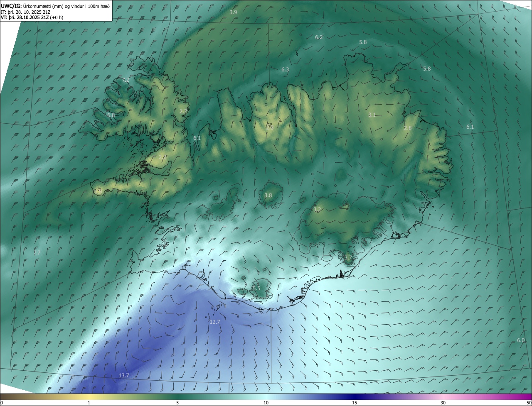Viewport: 532px width, 406px height.
Task: Click the color scale tick labeled 5
Action: pyautogui.click(x=177, y=403)
